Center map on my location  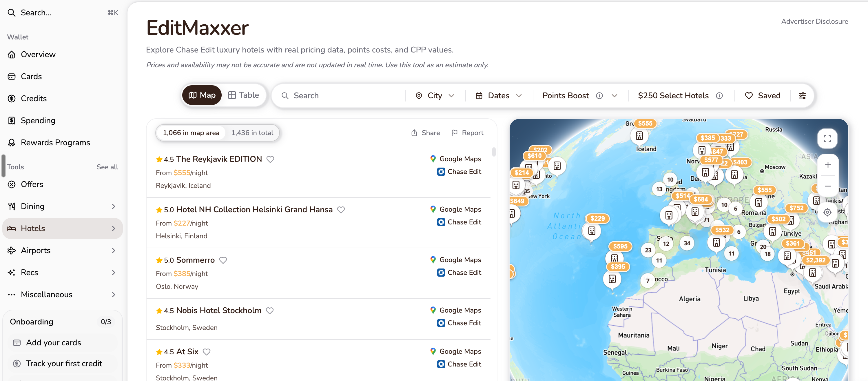[x=827, y=212]
